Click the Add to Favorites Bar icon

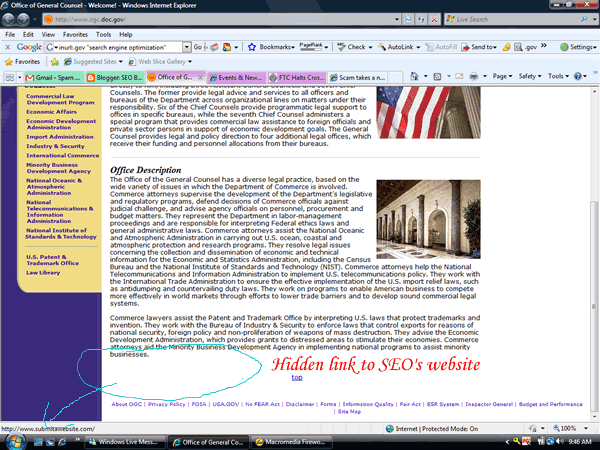tap(55, 62)
